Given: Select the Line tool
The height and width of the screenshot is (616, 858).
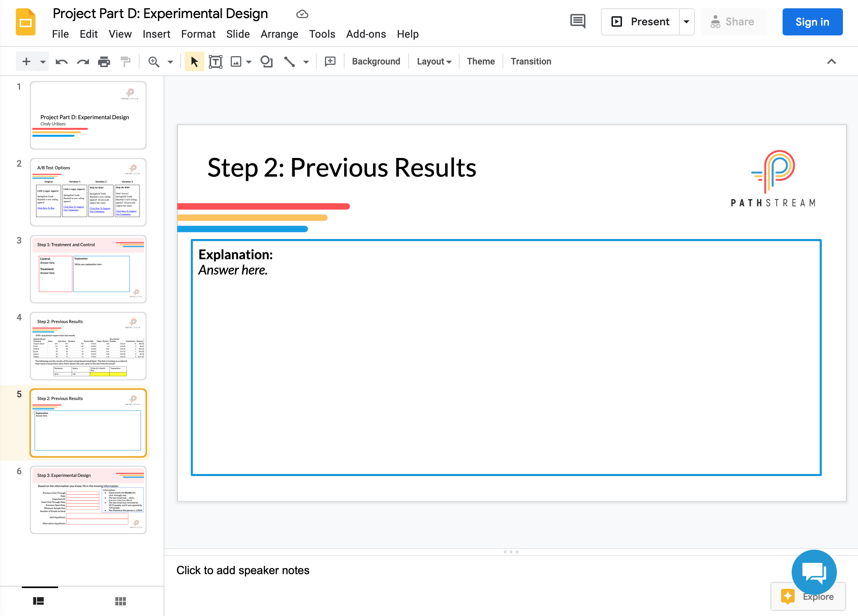Looking at the screenshot, I should coord(290,61).
